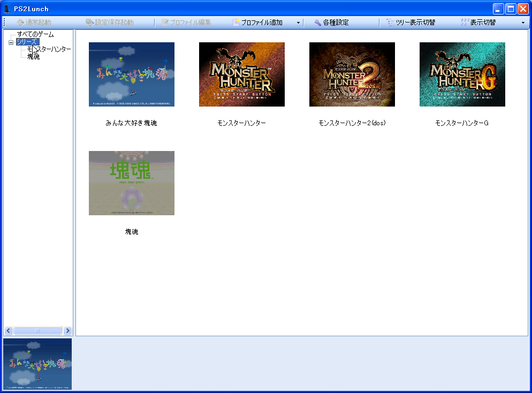This screenshot has width=532, height=393.
Task: Click the プロファイル追加 new-file icon
Action: [236, 22]
